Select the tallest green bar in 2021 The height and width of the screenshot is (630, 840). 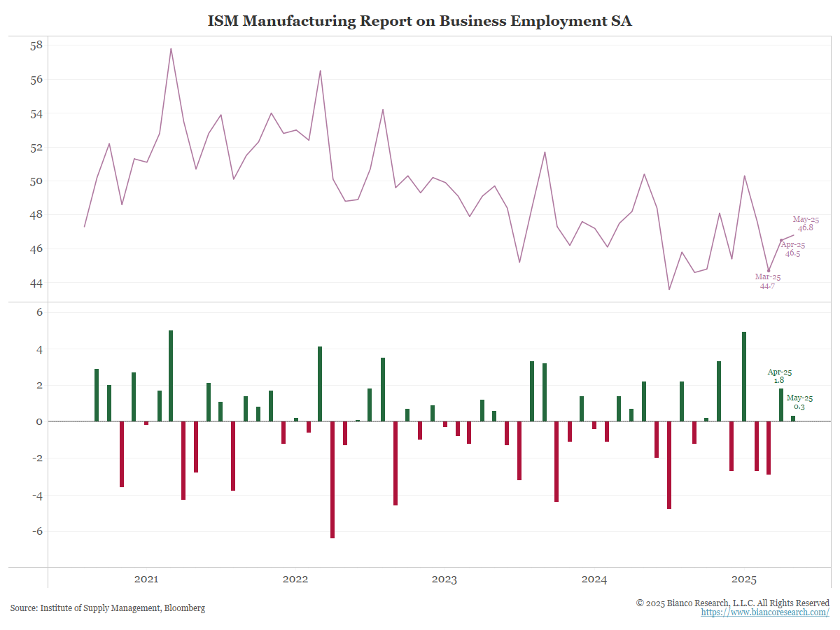[171, 376]
